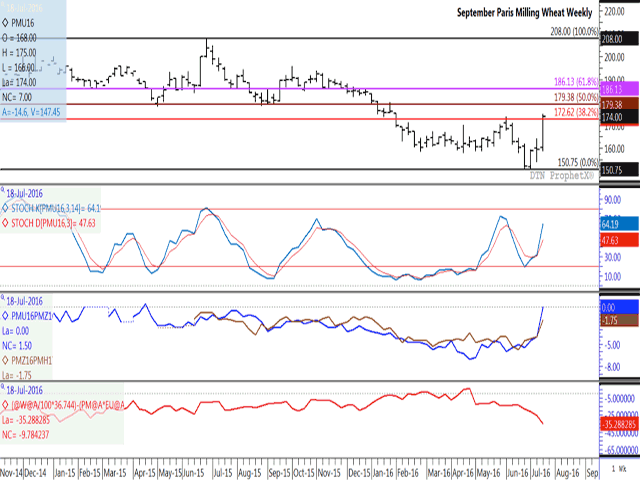Click the -5.00 spread axis label

(x=612, y=345)
